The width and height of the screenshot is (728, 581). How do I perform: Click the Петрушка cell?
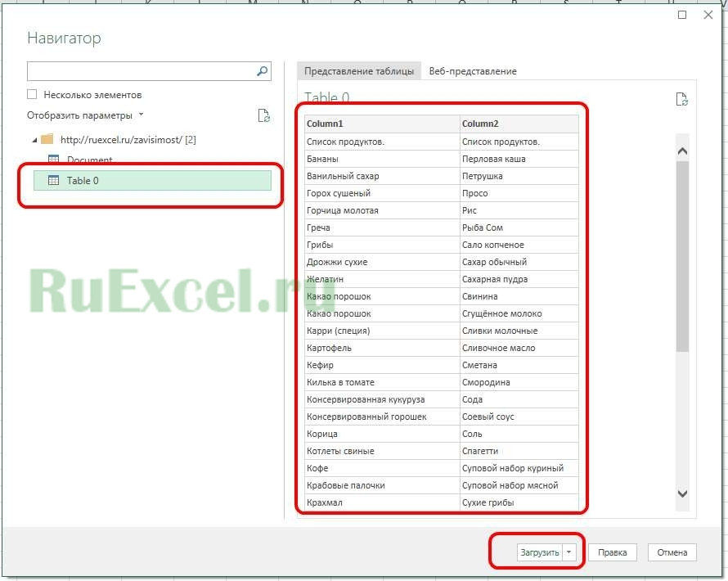click(519, 176)
